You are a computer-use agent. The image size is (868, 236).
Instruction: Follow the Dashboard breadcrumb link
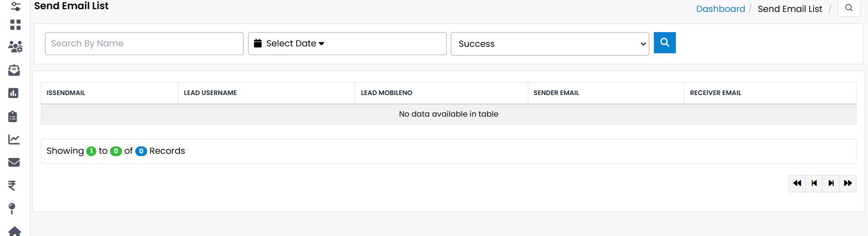(720, 9)
